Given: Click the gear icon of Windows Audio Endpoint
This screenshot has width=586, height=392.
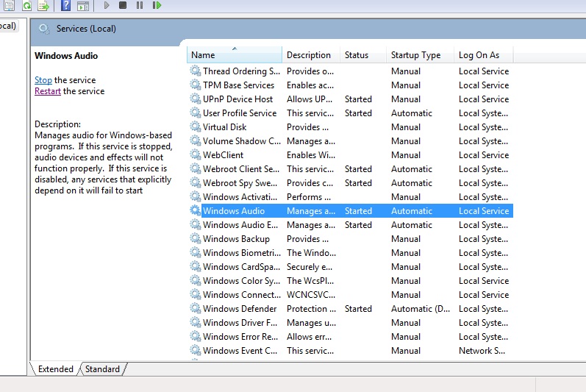Looking at the screenshot, I should pos(195,224).
